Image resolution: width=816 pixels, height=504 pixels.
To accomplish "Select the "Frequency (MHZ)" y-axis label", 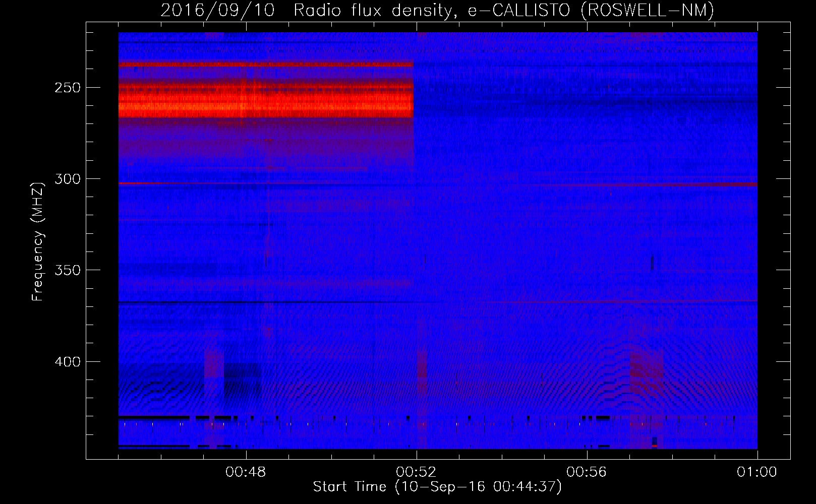I will point(38,241).
